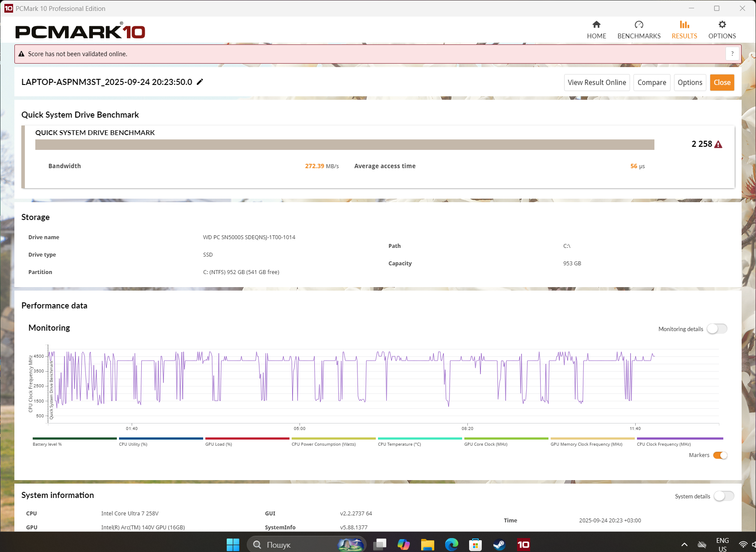
Task: Toggle GPU Memory Clock Frequency (MHz) legend entry
Action: 593,442
